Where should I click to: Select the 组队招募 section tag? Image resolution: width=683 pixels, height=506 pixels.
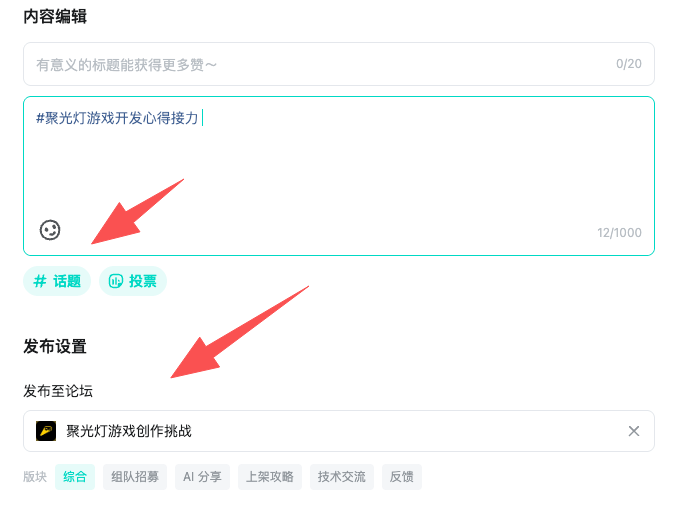[135, 477]
